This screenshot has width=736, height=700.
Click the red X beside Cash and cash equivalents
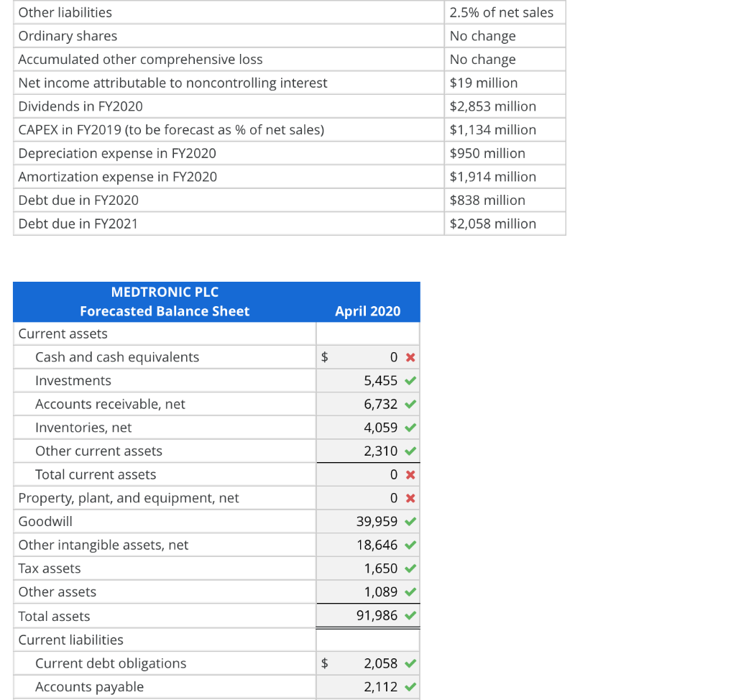point(410,356)
